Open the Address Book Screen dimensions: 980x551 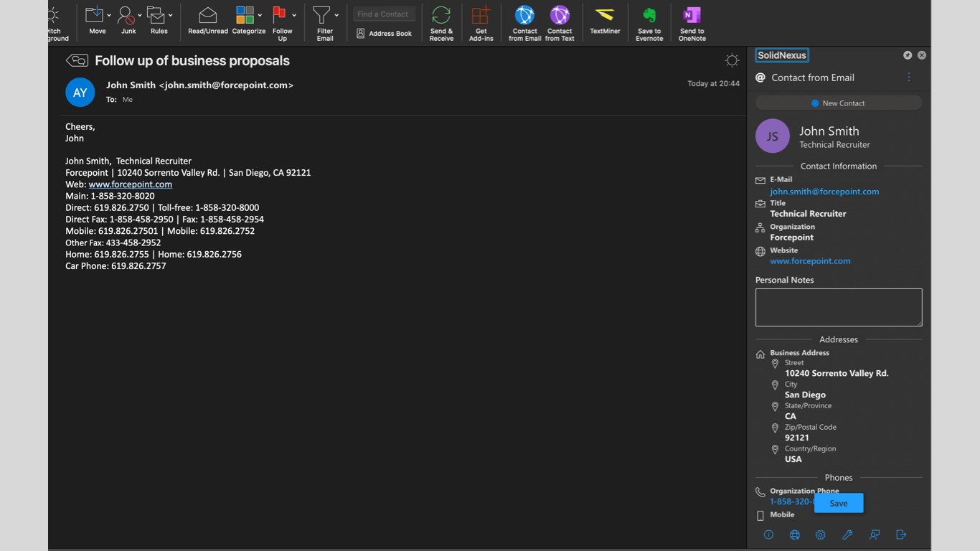click(385, 33)
